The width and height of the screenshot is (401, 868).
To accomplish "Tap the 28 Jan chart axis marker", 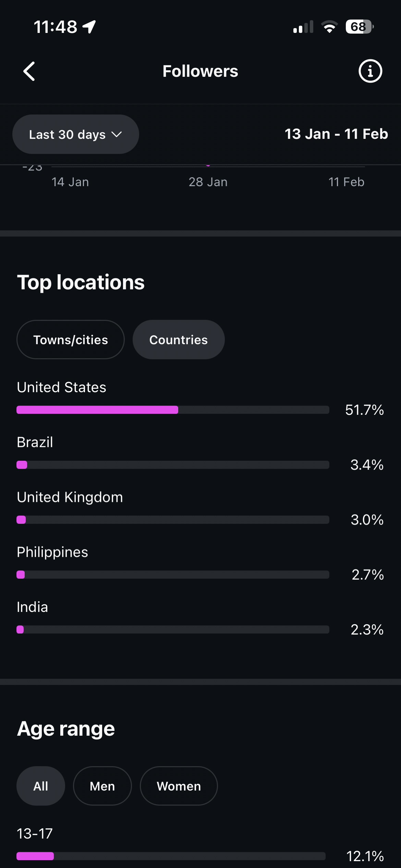I will click(208, 182).
